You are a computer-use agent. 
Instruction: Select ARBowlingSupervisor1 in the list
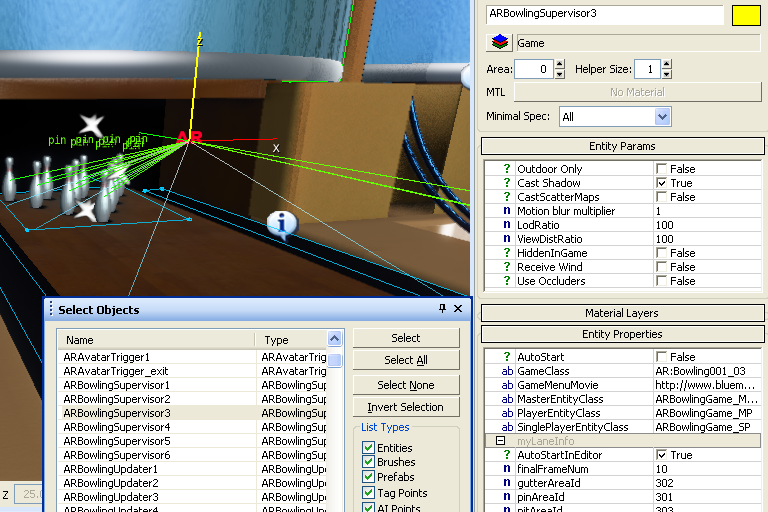tap(192, 385)
